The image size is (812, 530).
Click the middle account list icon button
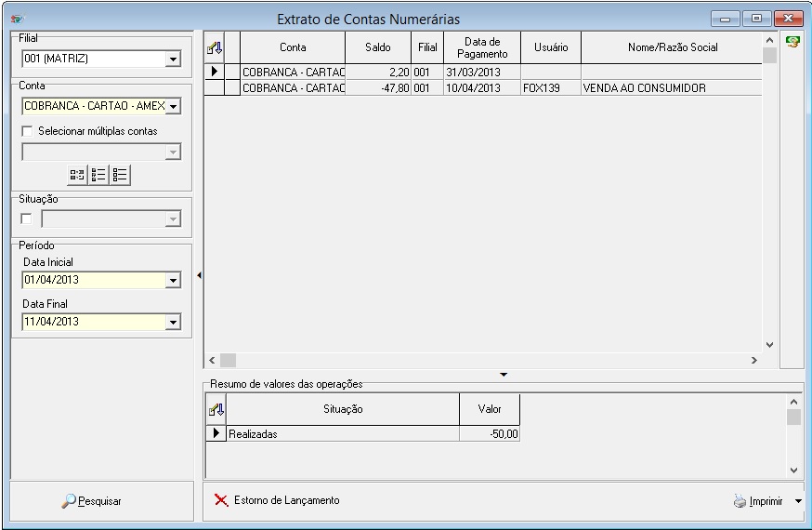click(x=99, y=175)
